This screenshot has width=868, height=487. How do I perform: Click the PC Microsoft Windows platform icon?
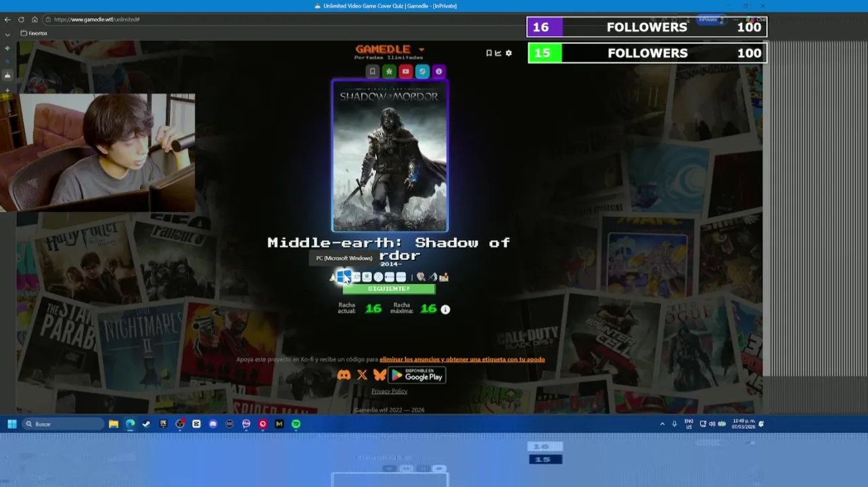[x=344, y=277]
